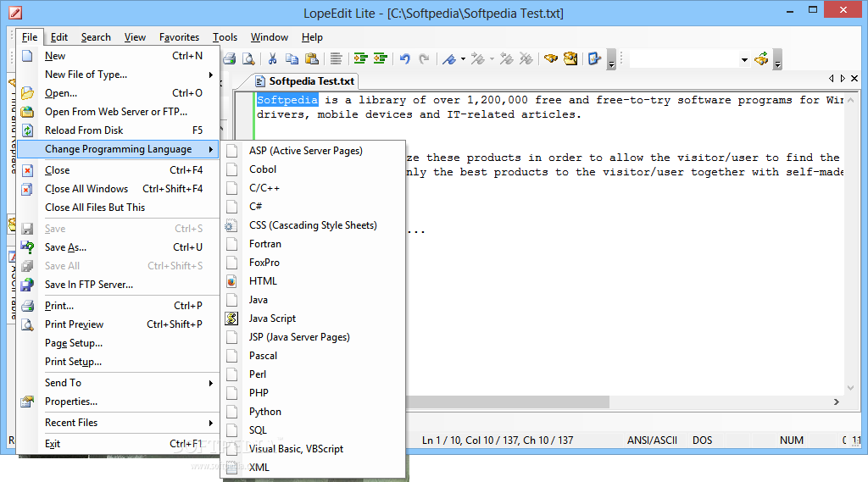Open the Help menu
The height and width of the screenshot is (482, 868).
click(312, 37)
